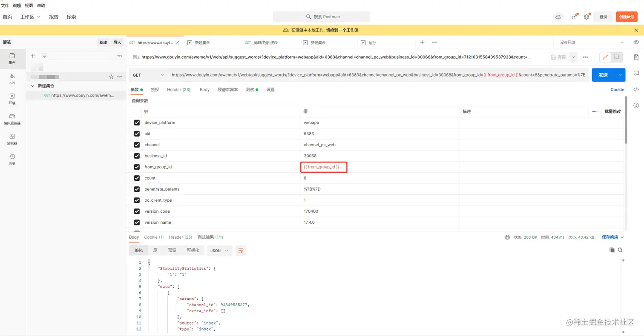Click the comment mode icon beside pencil
This screenshot has height=336, width=644.
[616, 57]
